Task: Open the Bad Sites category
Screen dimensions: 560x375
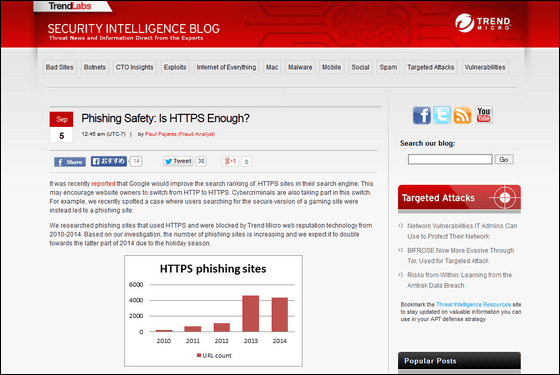Action: (60, 67)
